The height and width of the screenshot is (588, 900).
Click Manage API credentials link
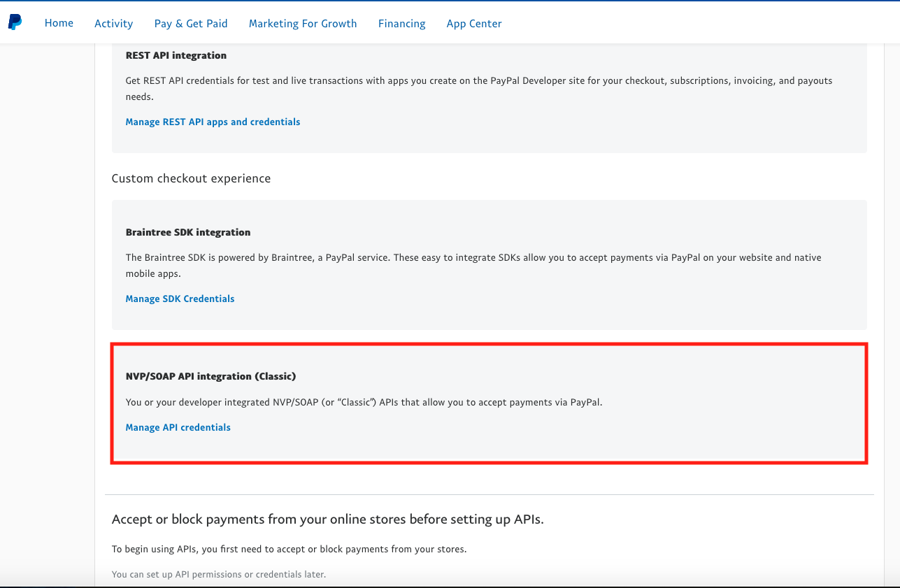[x=178, y=427]
